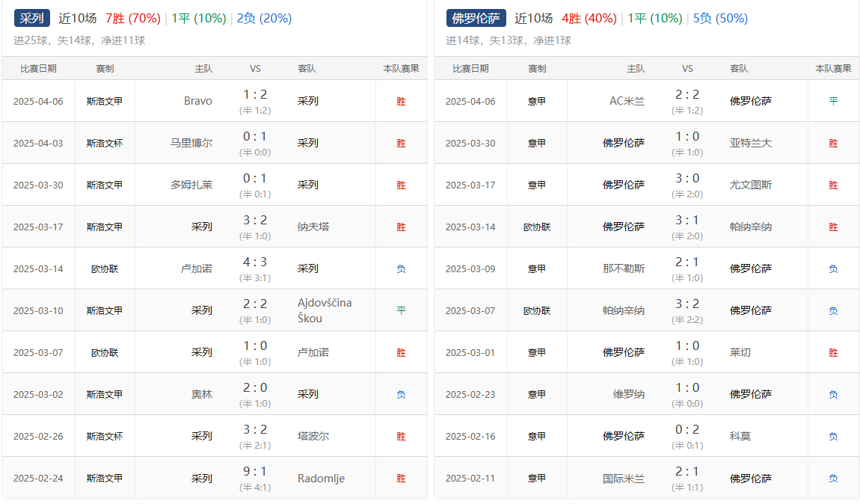Click 2负 (20%) stat for 采列
The image size is (860, 504).
point(265,18)
